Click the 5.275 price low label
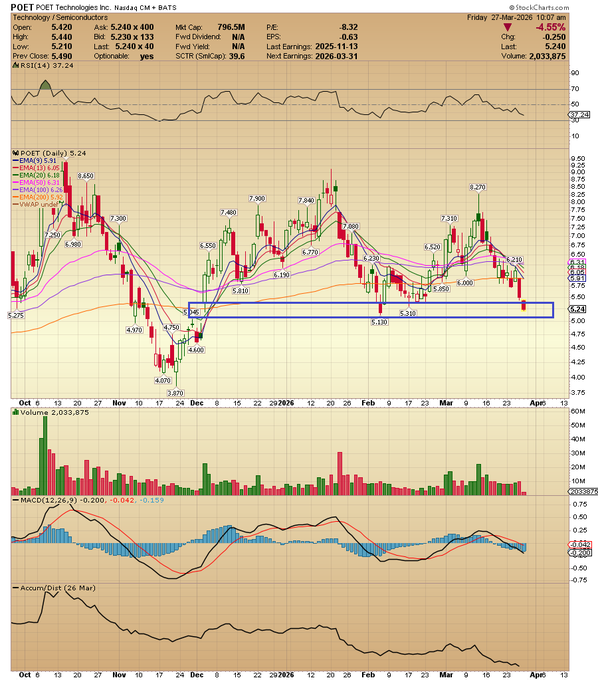 (x=16, y=315)
